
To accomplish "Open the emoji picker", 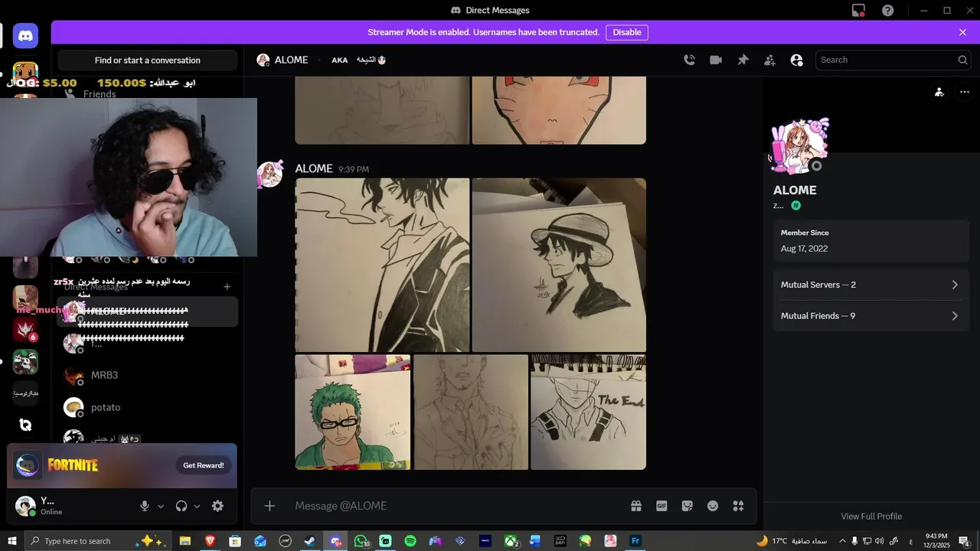I will point(713,506).
